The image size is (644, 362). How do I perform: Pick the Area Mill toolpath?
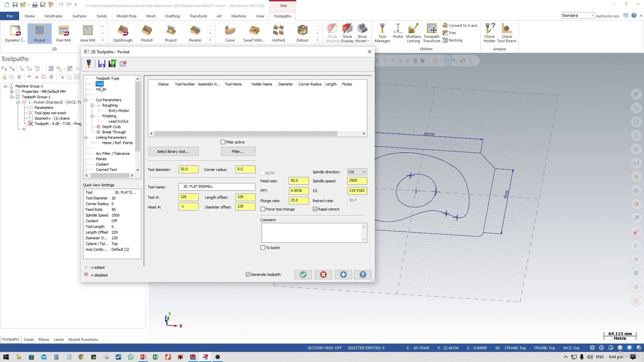pyautogui.click(x=88, y=34)
